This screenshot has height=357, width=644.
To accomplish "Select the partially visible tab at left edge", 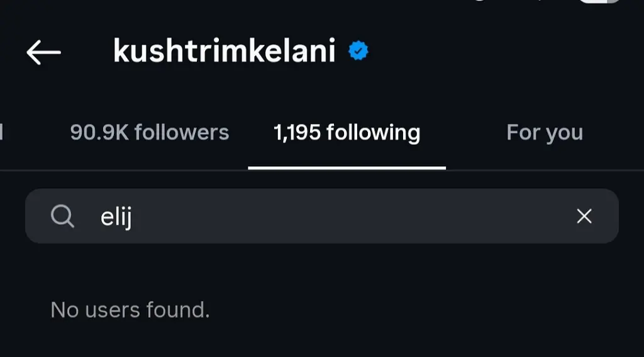I will tap(2, 132).
